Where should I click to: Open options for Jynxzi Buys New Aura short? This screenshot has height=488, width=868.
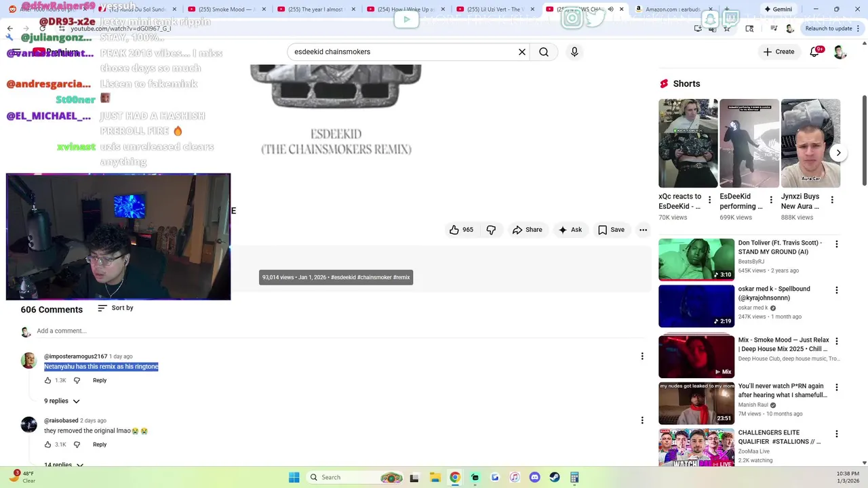coord(832,200)
